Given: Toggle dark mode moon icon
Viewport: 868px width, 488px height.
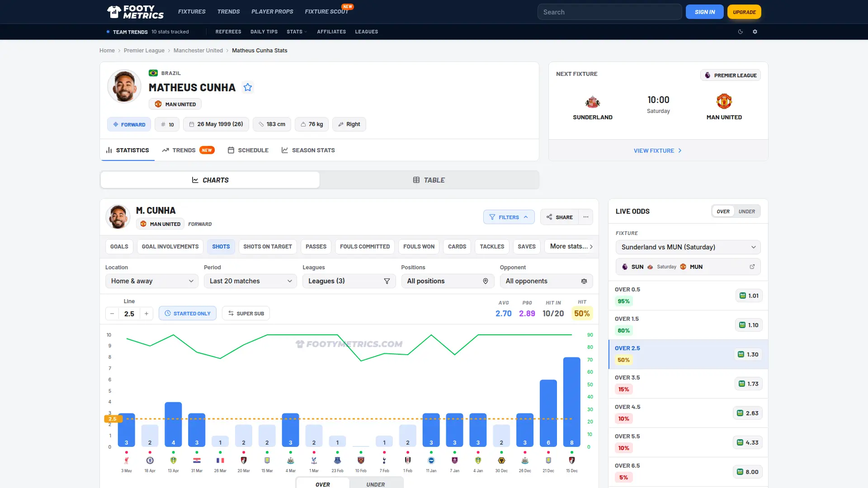Looking at the screenshot, I should pos(741,32).
